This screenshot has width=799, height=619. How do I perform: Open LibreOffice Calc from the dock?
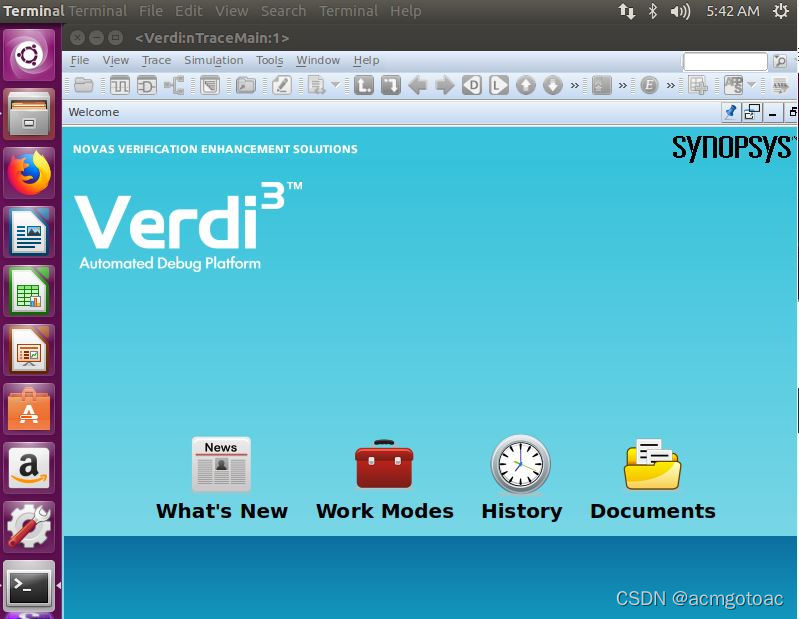click(x=29, y=291)
